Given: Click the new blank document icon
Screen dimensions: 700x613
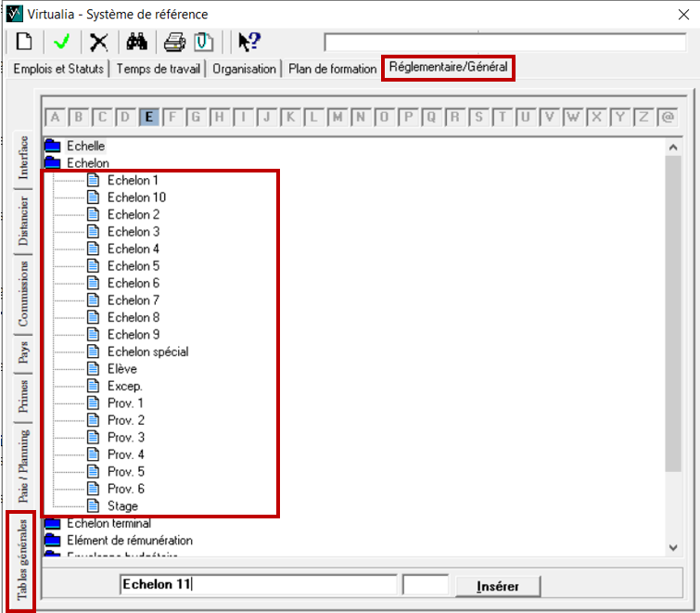Looking at the screenshot, I should pos(24,42).
